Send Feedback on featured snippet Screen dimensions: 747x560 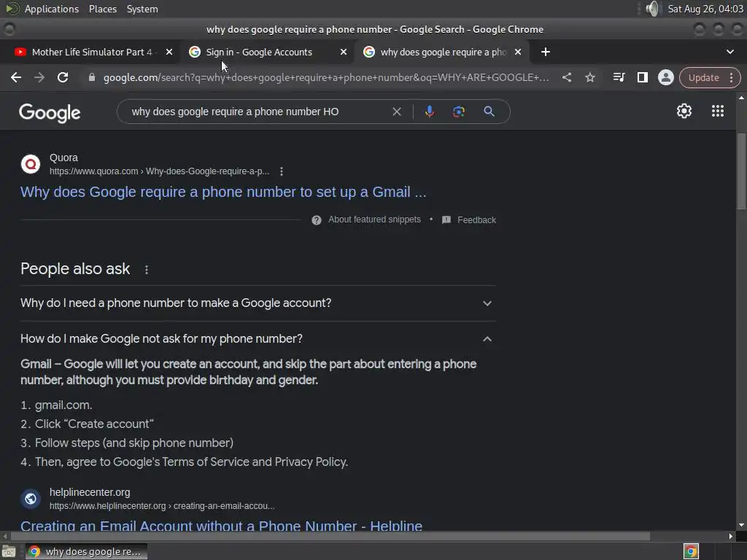click(x=469, y=219)
